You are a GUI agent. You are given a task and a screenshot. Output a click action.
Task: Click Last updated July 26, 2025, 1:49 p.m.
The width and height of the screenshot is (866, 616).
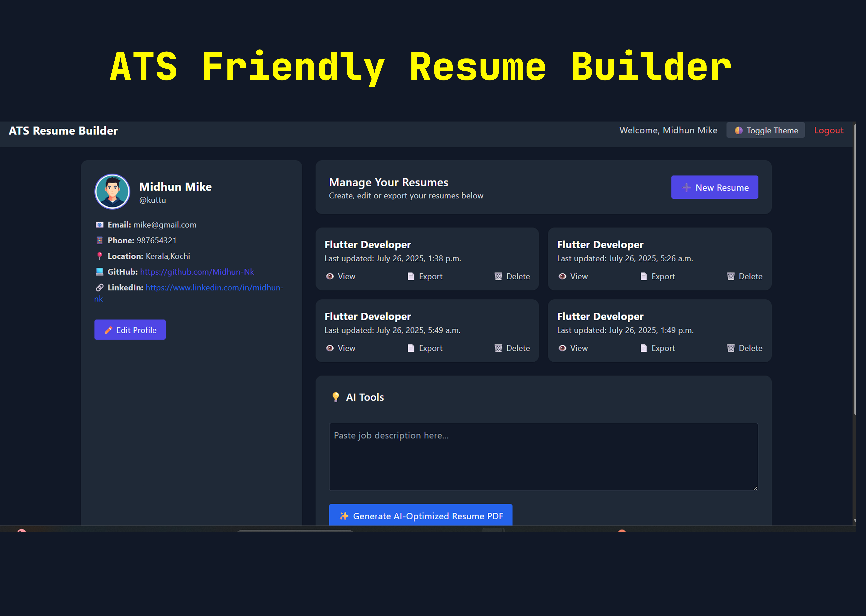[625, 330]
